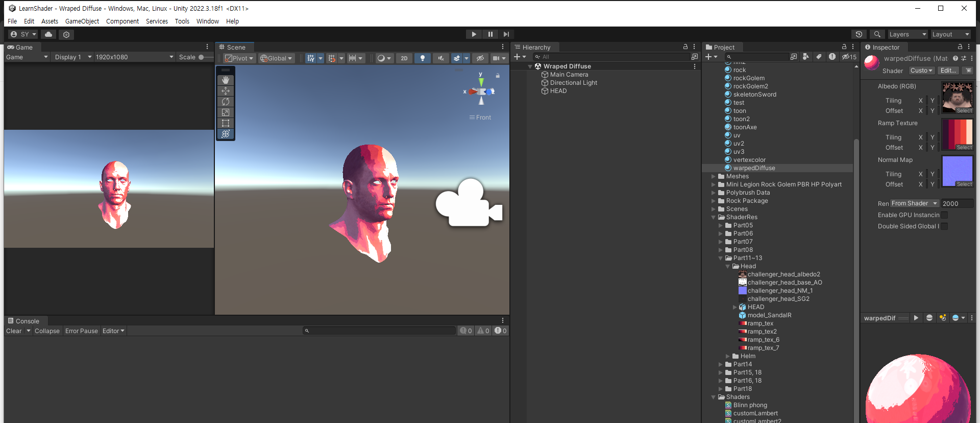Open Undo History button
Image resolution: width=980 pixels, height=423 pixels.
pyautogui.click(x=859, y=34)
